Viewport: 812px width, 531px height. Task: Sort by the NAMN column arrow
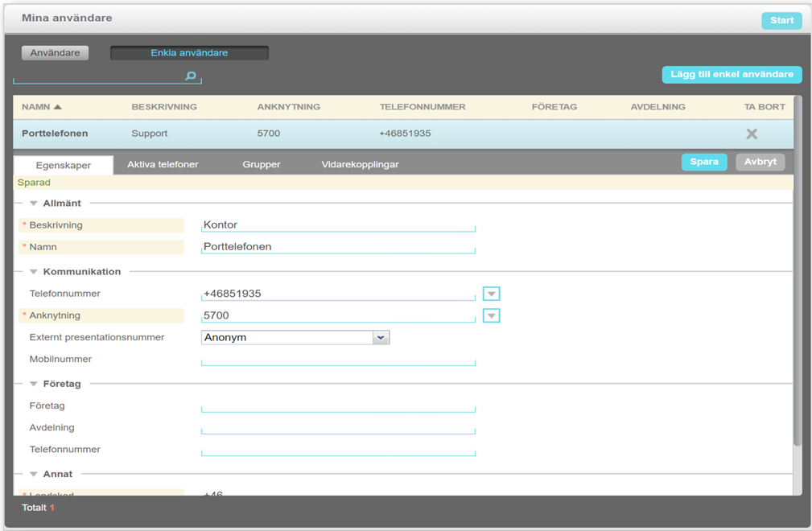57,107
